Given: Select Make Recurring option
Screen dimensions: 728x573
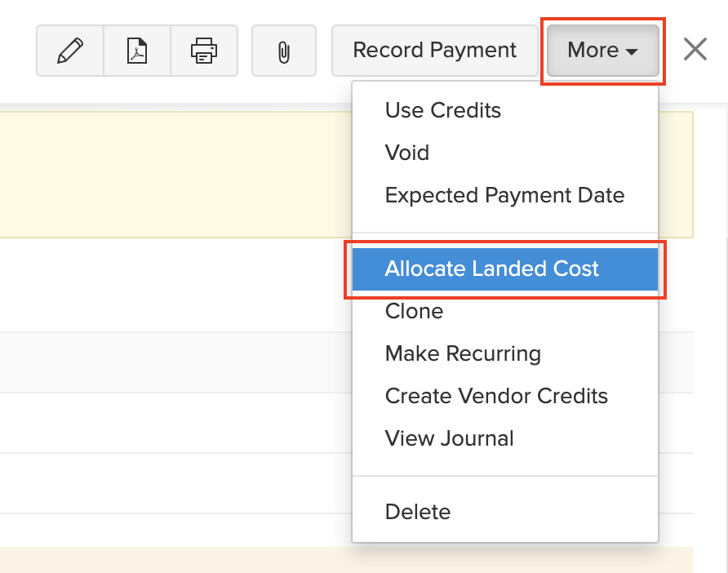Looking at the screenshot, I should pyautogui.click(x=463, y=353).
